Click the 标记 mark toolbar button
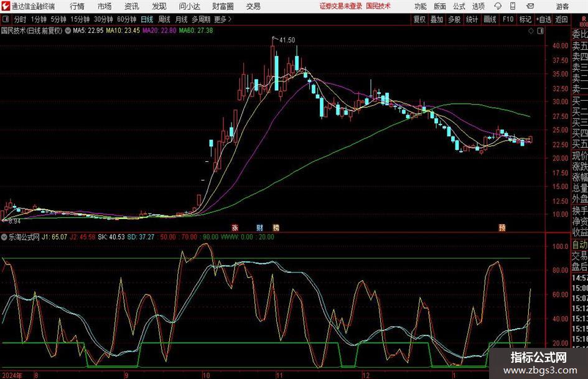588x379 pixels. pos(525,19)
